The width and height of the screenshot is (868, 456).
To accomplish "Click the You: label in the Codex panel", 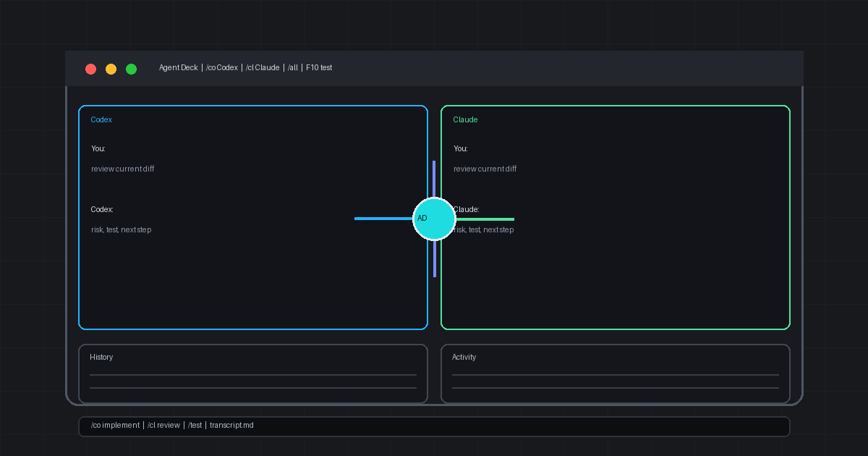I will (x=98, y=149).
